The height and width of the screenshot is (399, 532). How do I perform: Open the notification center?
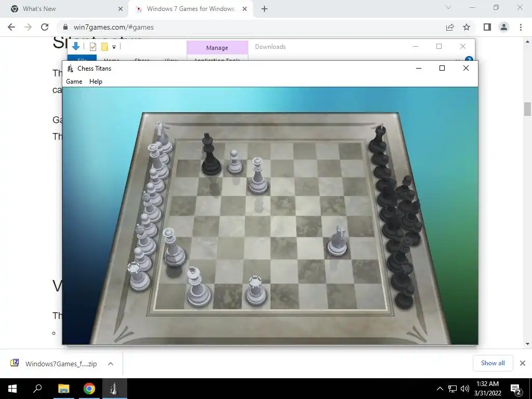pos(516,389)
